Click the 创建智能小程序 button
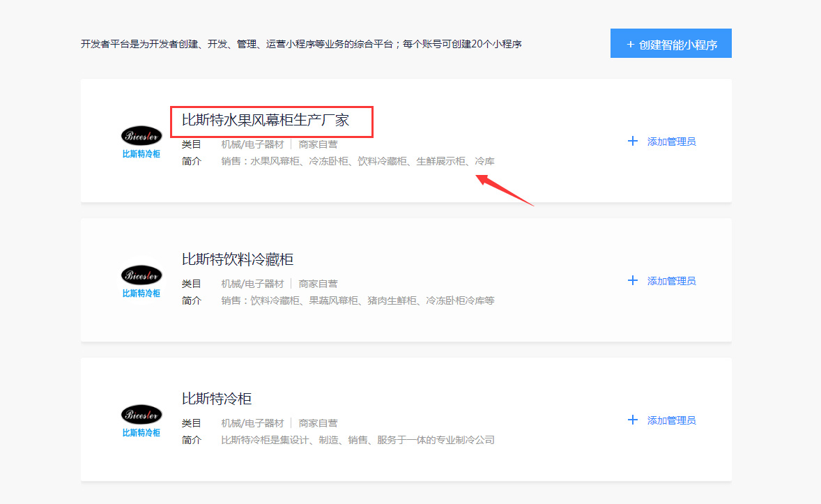The height and width of the screenshot is (504, 821). pyautogui.click(x=670, y=43)
